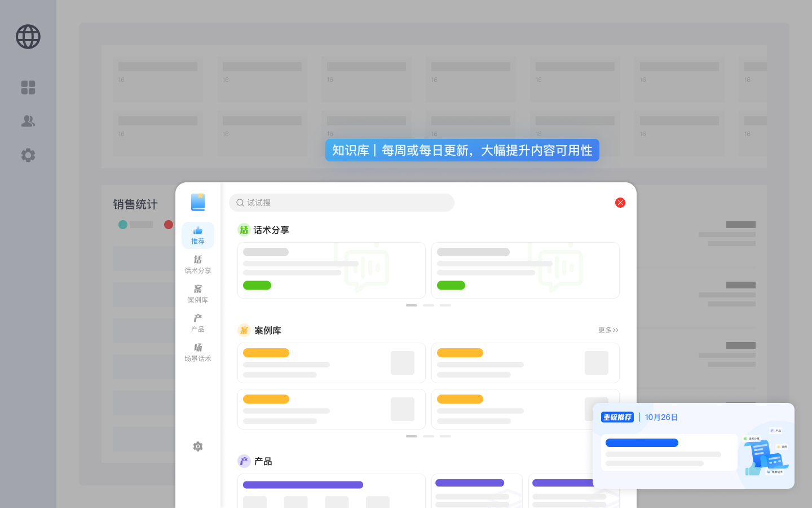Open the recommendation card with blue title
The height and width of the screenshot is (508, 812).
point(669,452)
